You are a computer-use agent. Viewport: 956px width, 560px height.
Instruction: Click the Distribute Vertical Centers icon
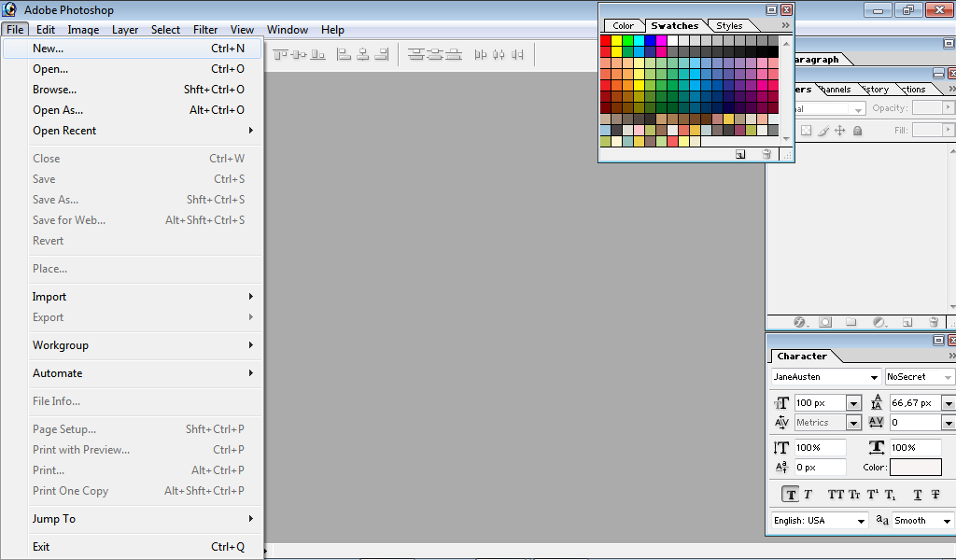tap(435, 55)
